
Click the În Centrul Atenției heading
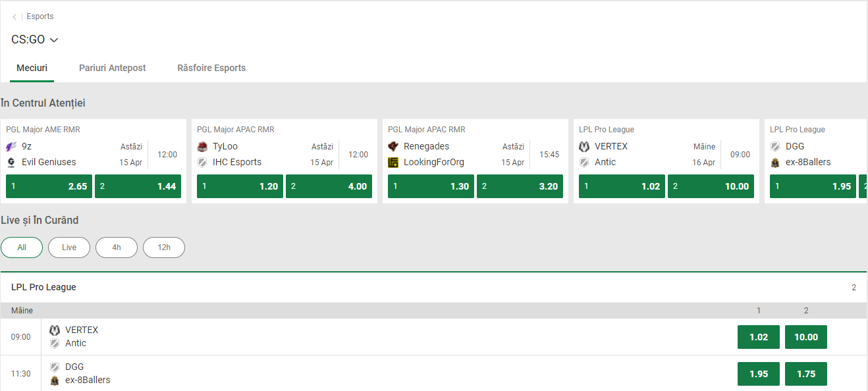pyautogui.click(x=43, y=103)
